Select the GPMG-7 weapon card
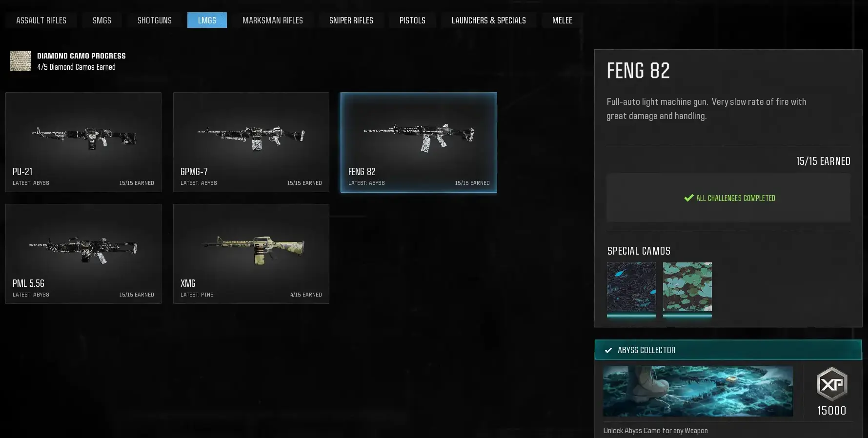This screenshot has width=868, height=438. click(x=251, y=142)
